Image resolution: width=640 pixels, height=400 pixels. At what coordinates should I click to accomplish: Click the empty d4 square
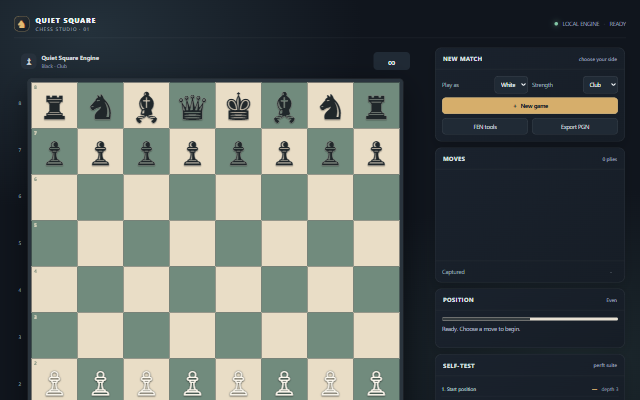click(192, 289)
